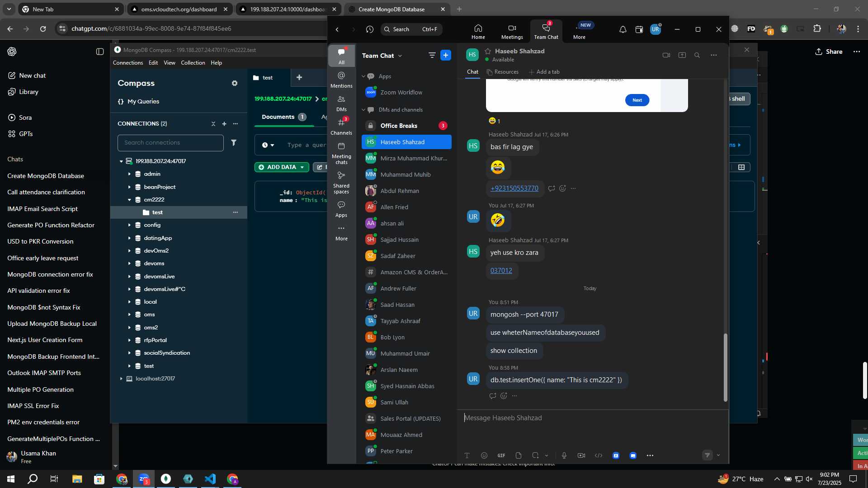The height and width of the screenshot is (488, 868).
Task: Insert code snippet in composer
Action: [x=599, y=455]
